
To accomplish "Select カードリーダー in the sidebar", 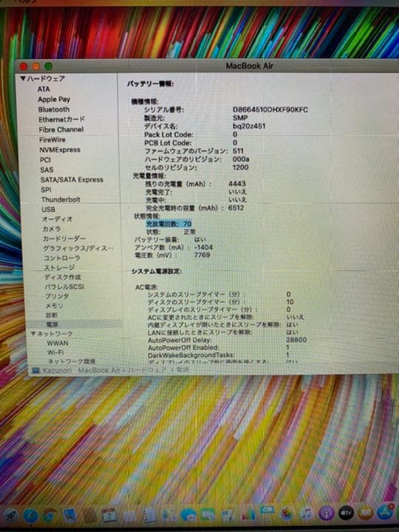I will (x=64, y=239).
